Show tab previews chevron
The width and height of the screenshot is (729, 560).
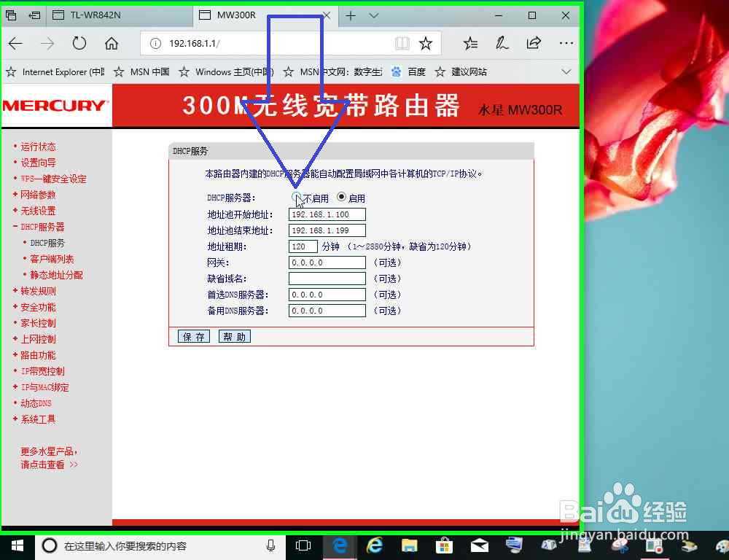pos(374,16)
